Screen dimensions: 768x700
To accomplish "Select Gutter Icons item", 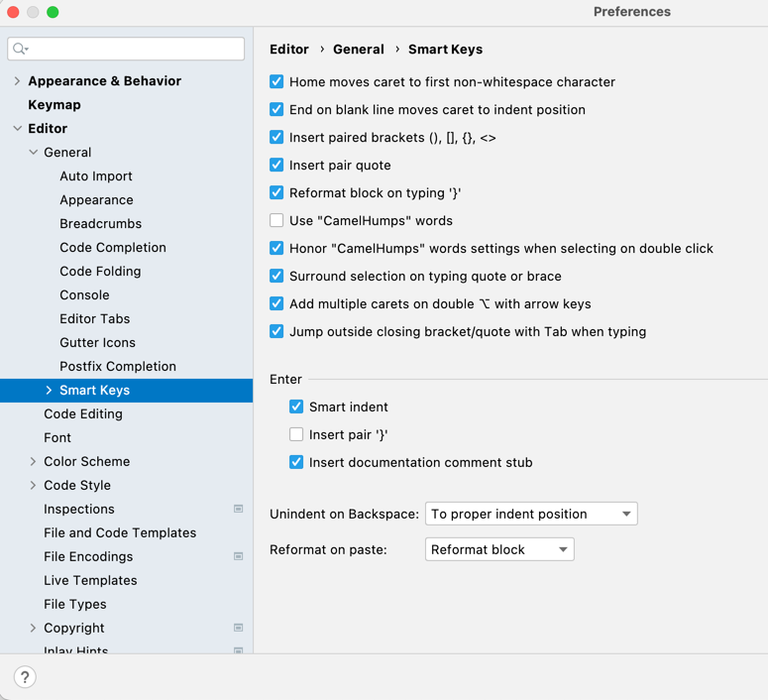I will click(x=97, y=343).
